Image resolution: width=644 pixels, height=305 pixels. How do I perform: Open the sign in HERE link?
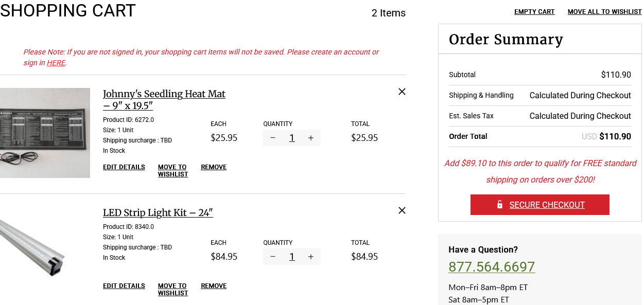click(56, 63)
